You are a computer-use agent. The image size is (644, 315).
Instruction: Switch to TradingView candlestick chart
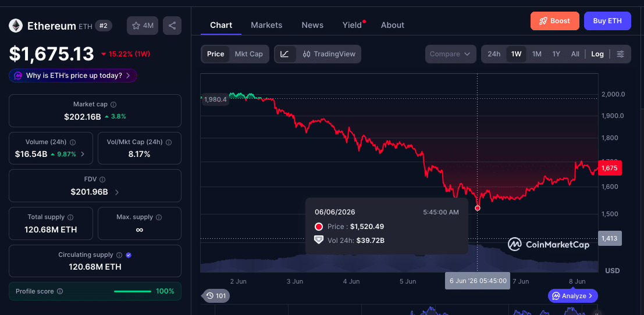pyautogui.click(x=329, y=54)
